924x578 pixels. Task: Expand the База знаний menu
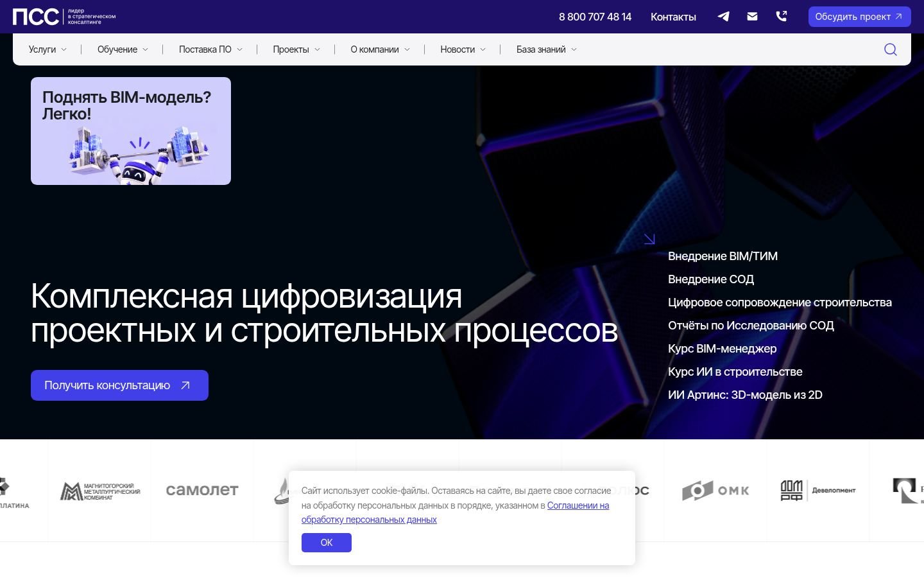coord(547,49)
